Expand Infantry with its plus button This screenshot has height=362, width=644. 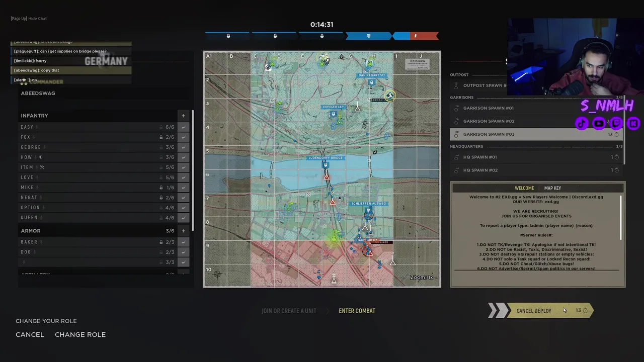pos(183,116)
